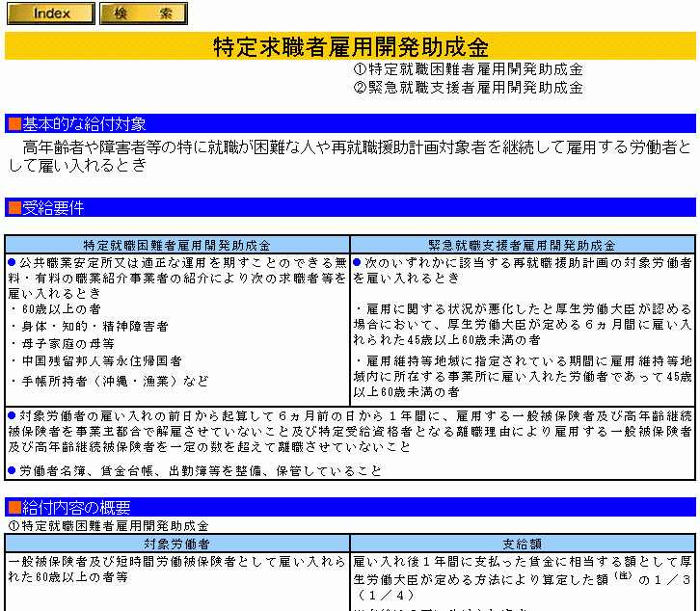Click the blue bullet before 公共職業安定所又は

coord(13,262)
